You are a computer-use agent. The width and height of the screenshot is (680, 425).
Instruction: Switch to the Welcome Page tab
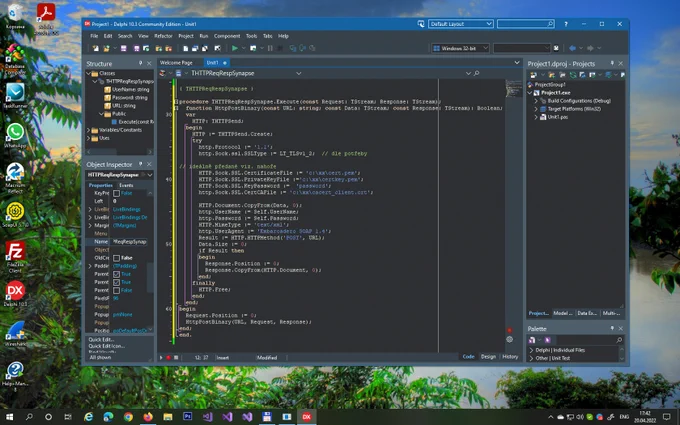coord(176,62)
